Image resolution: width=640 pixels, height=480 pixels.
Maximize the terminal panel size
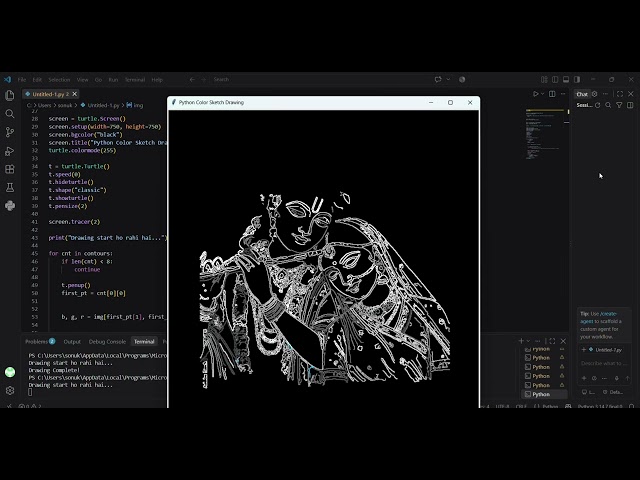coord(552,341)
